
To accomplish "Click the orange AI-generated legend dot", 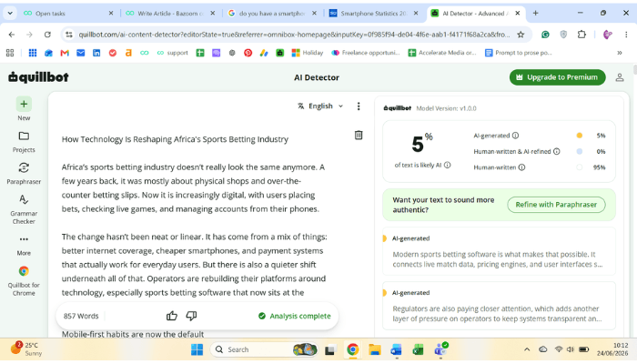I will tap(580, 136).
